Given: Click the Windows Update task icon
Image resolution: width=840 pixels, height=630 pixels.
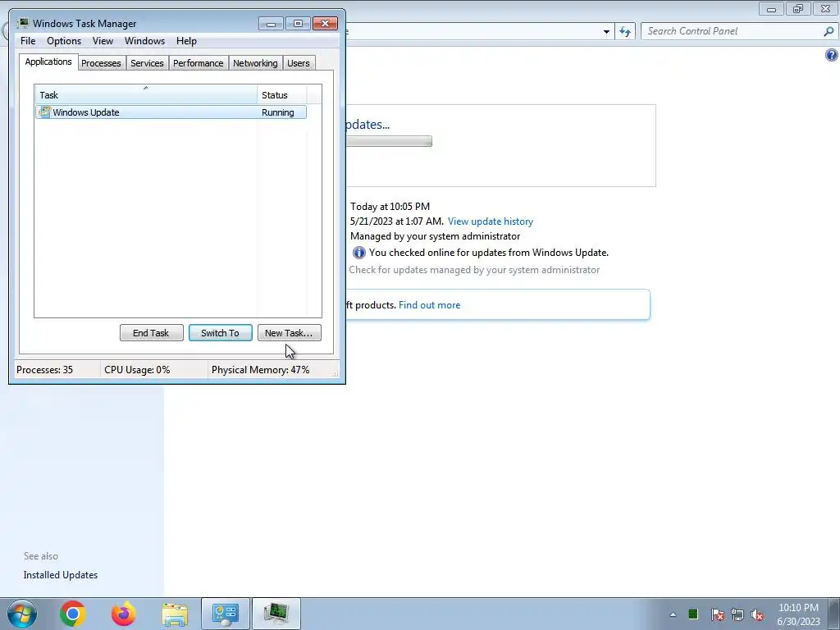Looking at the screenshot, I should tap(44, 112).
